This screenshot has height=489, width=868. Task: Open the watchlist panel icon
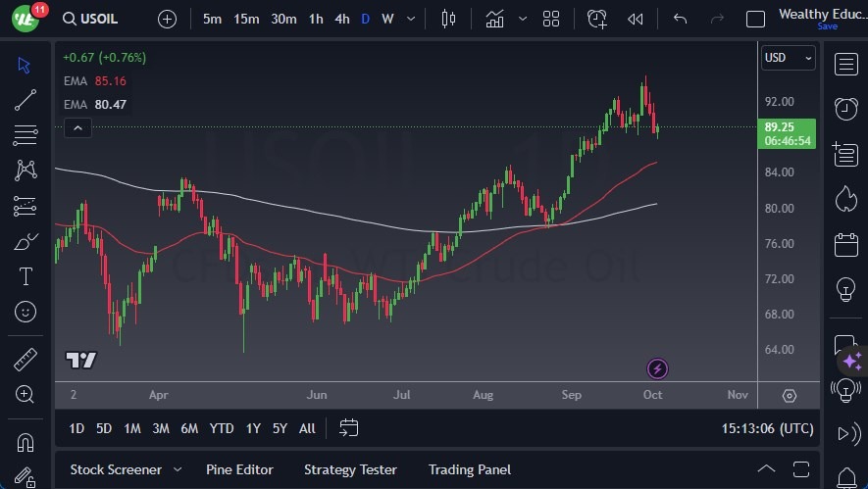pos(846,64)
